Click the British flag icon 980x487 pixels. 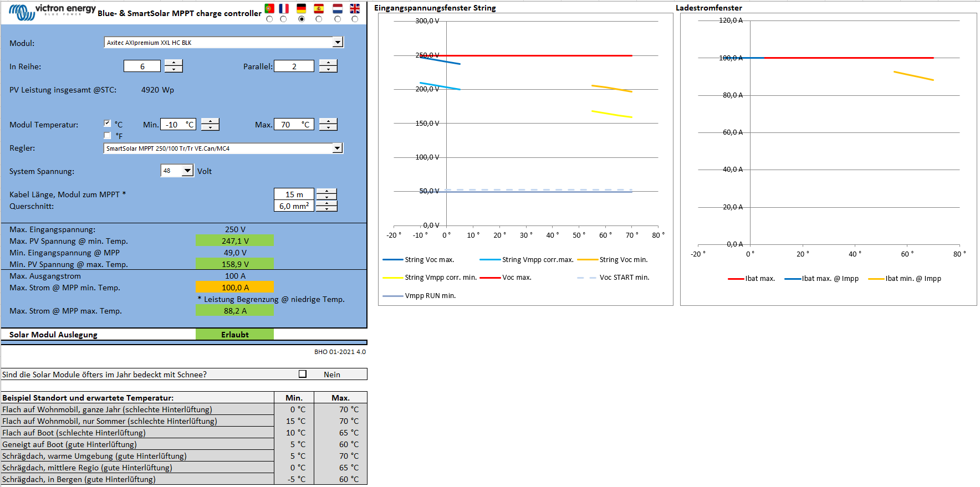(x=355, y=8)
